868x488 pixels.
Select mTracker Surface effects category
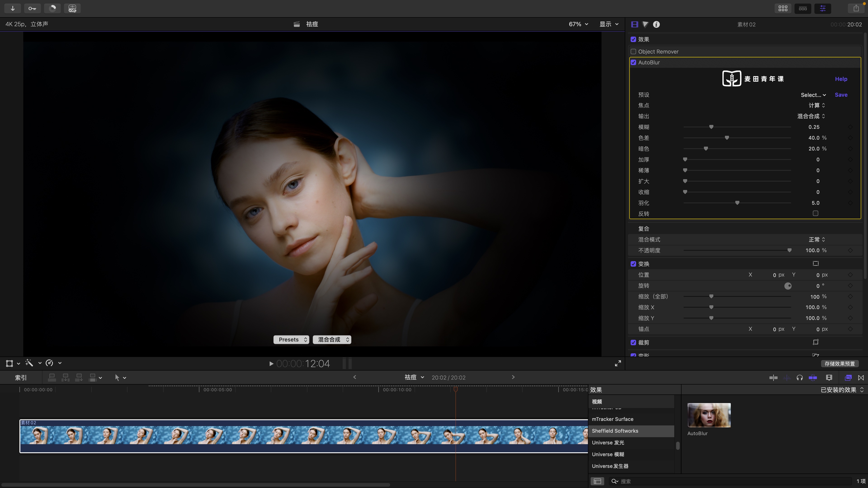pyautogui.click(x=613, y=419)
